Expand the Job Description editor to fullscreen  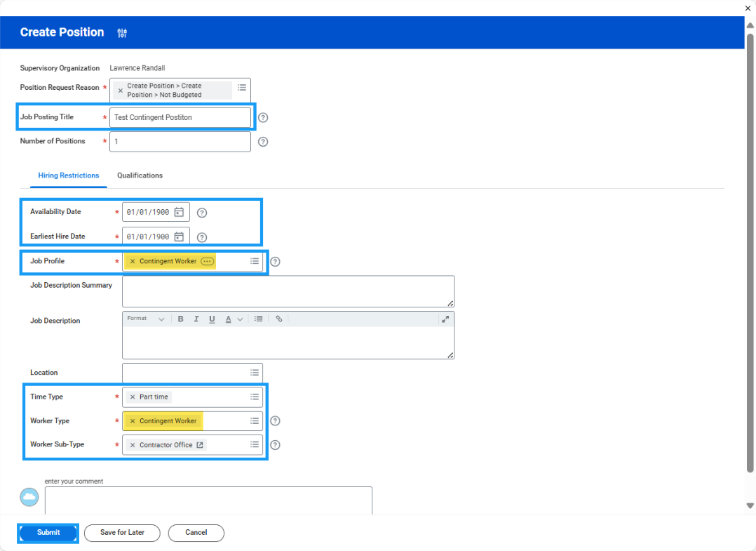(445, 319)
